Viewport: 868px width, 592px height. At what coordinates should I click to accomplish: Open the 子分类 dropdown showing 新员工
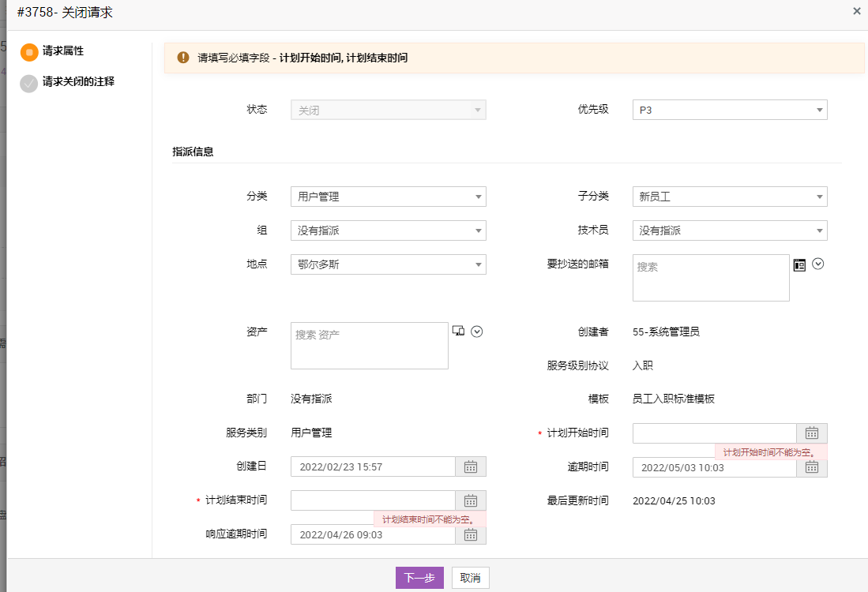coord(729,197)
